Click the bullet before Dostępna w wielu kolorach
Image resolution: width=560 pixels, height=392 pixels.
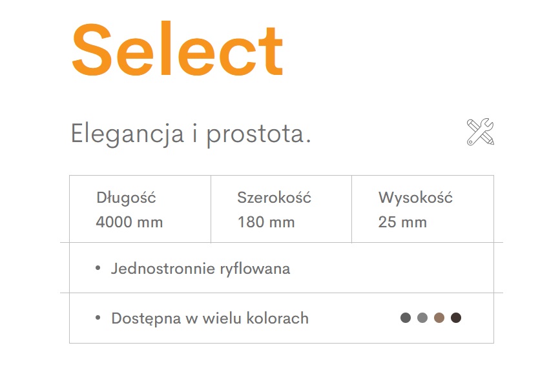(x=98, y=318)
